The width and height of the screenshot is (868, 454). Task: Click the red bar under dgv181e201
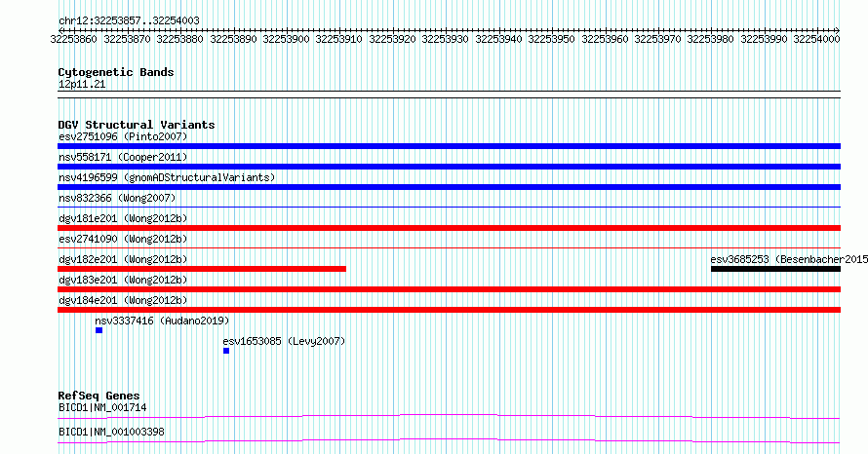click(449, 228)
